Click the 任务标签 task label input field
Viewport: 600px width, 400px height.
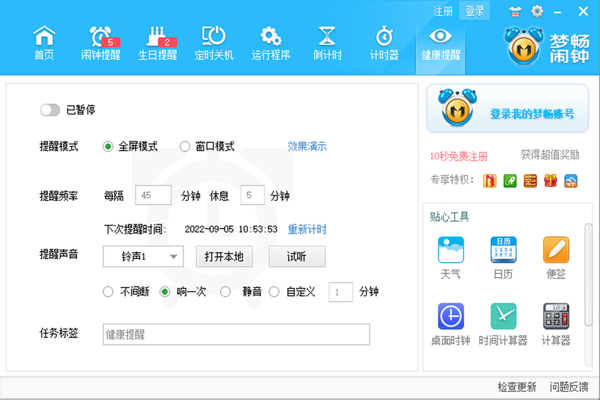point(236,335)
